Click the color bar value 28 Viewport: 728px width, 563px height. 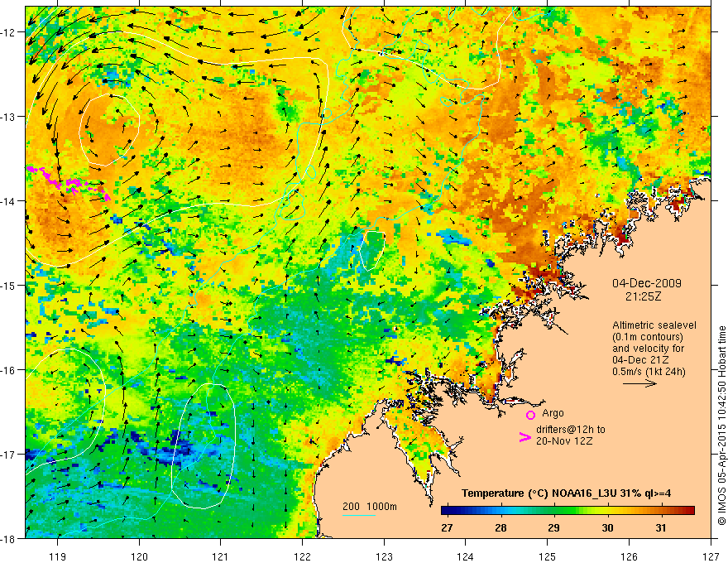coord(500,527)
